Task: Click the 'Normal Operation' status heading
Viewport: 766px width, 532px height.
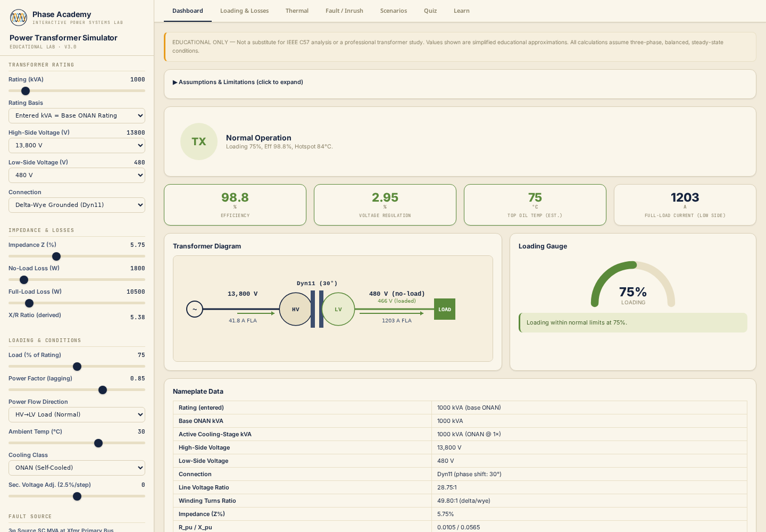Action: [x=259, y=138]
